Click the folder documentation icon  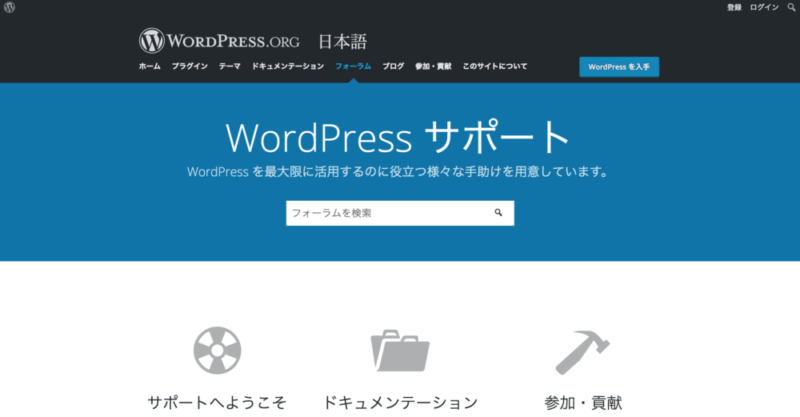[x=400, y=351]
